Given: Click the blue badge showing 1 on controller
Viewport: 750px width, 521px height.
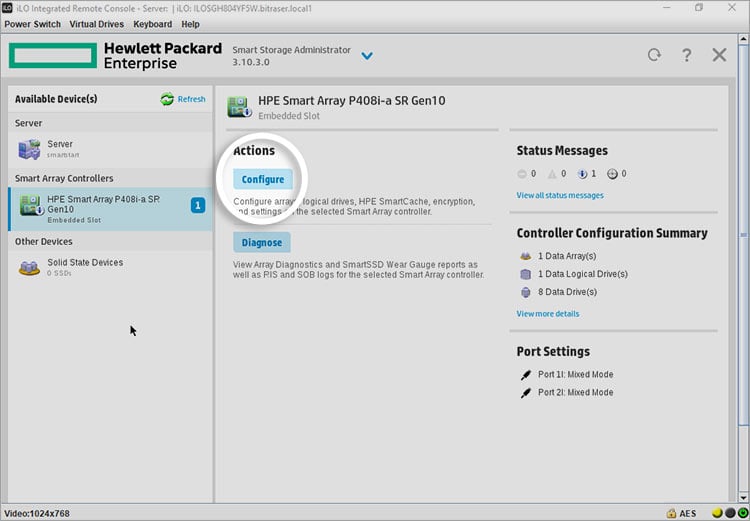Looking at the screenshot, I should (198, 205).
